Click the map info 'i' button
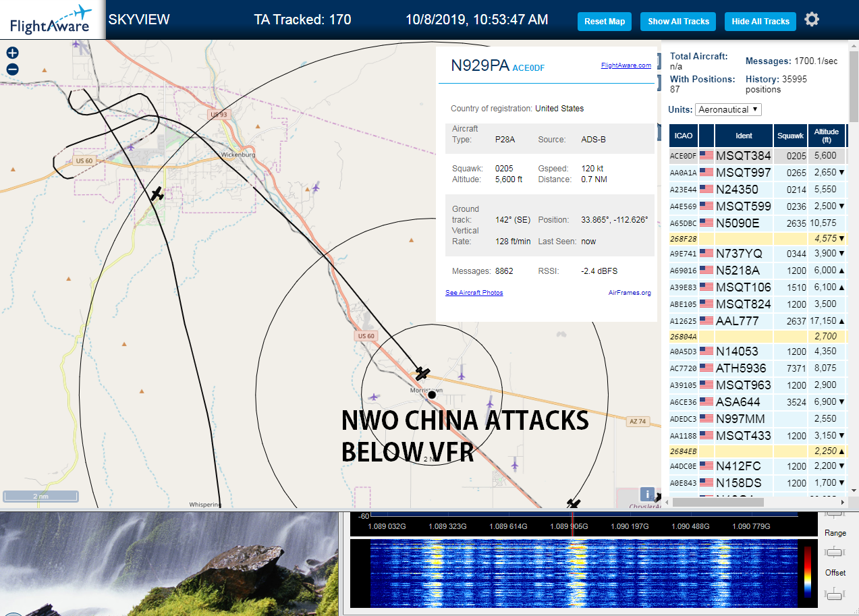The width and height of the screenshot is (859, 616). click(x=646, y=495)
